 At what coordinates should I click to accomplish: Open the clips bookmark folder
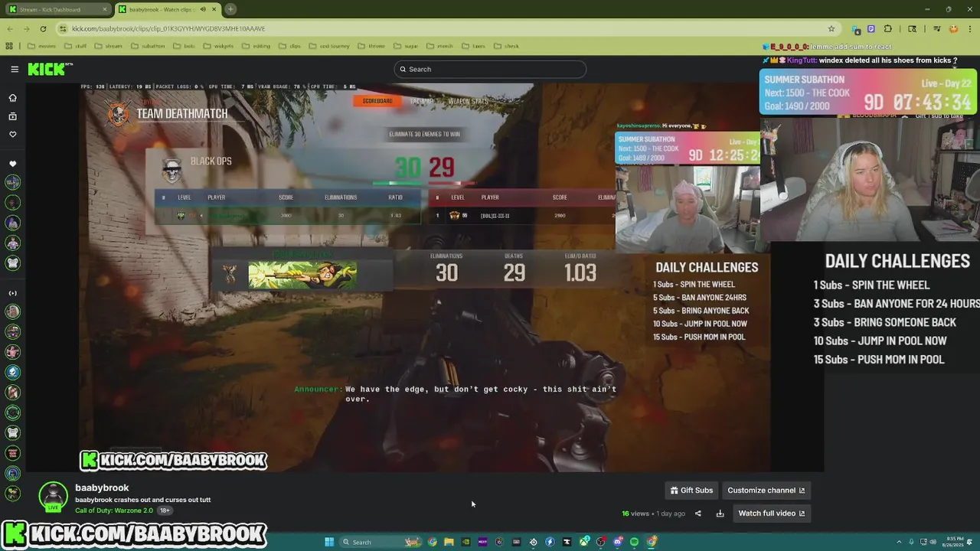click(290, 46)
